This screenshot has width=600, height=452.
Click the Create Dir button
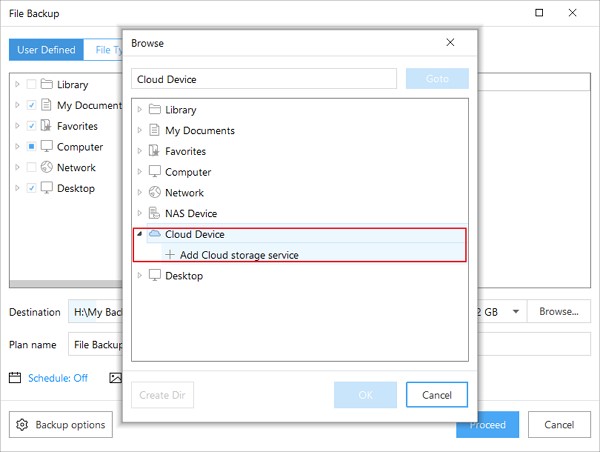coord(162,395)
